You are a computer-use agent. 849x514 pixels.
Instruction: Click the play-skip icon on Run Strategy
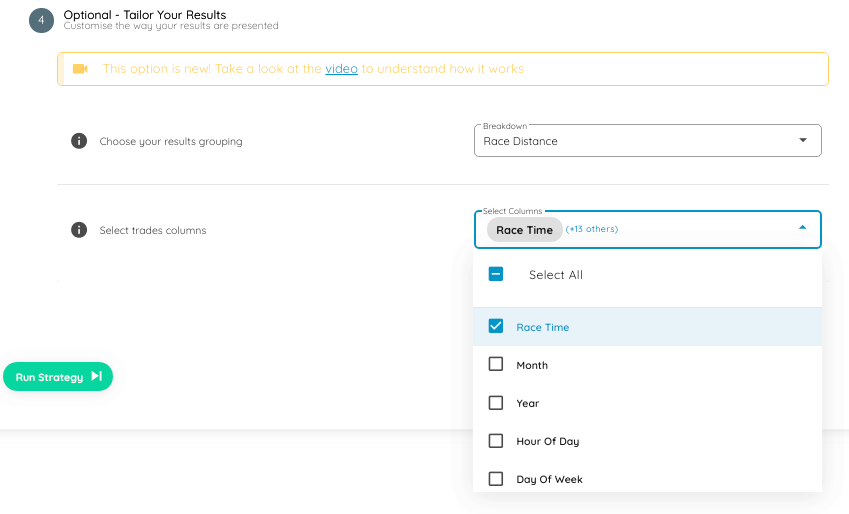(x=96, y=377)
